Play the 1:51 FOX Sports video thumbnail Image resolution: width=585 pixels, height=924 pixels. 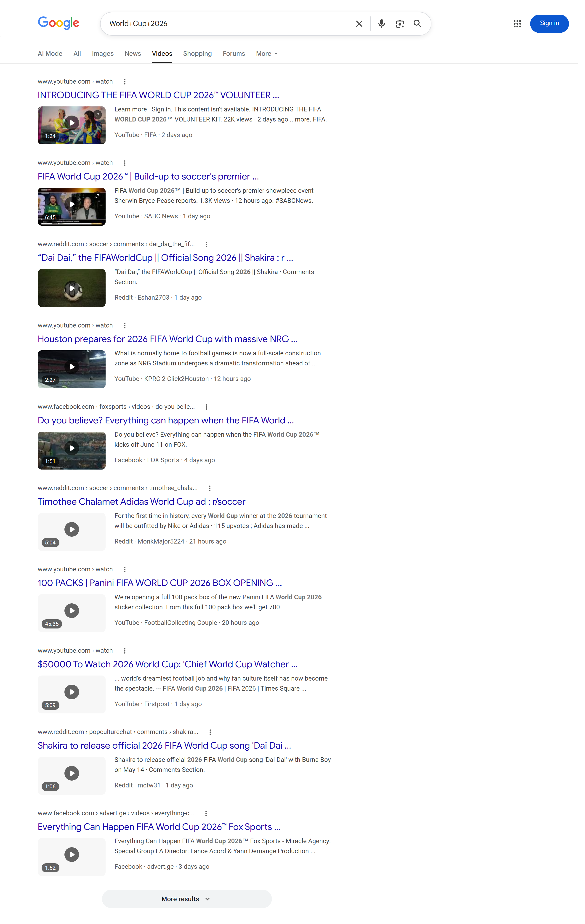pos(71,451)
